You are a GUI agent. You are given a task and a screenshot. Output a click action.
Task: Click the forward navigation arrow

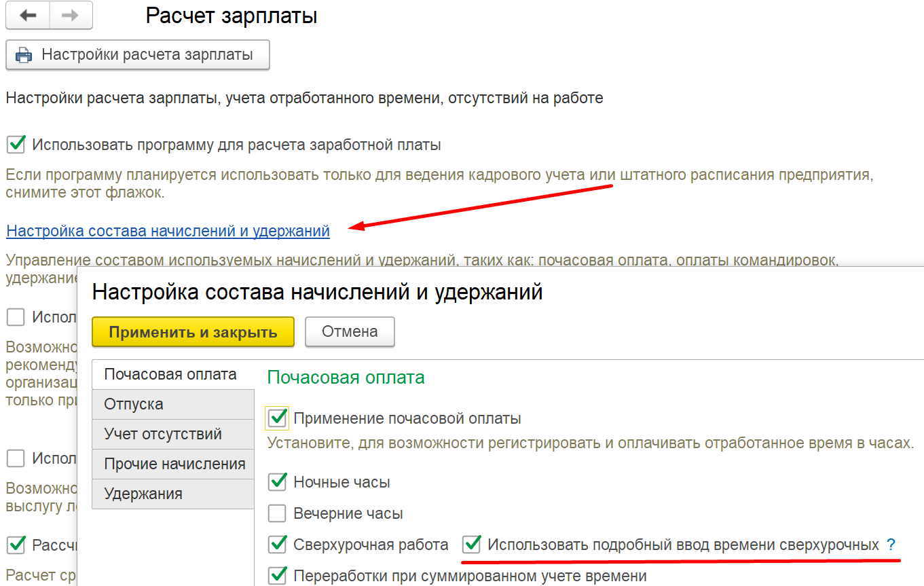point(70,16)
